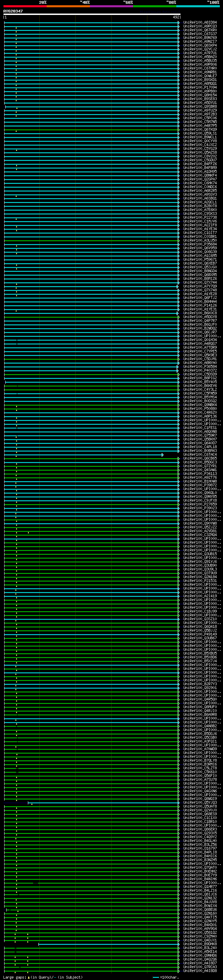Viewport: 223px width, 980px height.
Task: Click the UniRef100_Q5YJ03 hit label
Action: pos(200,802)
